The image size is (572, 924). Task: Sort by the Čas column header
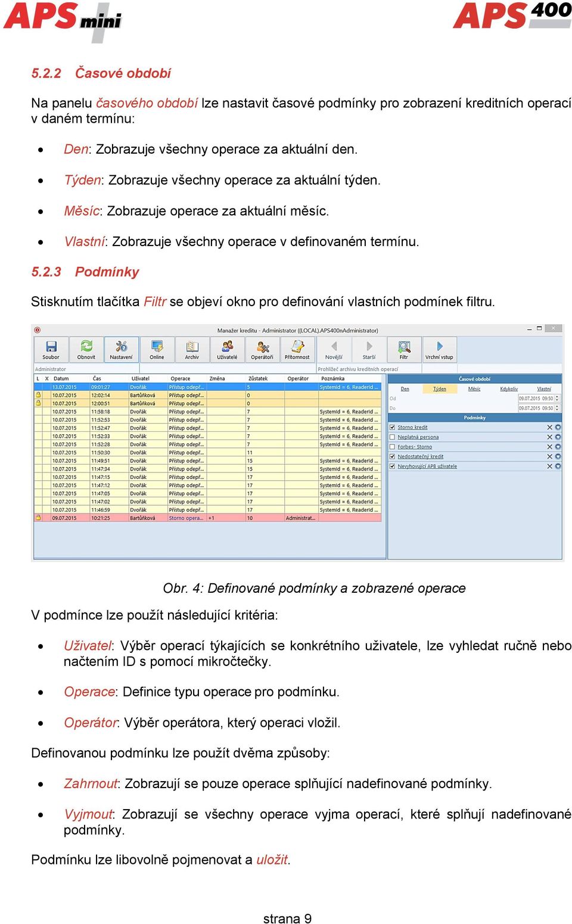(x=109, y=378)
